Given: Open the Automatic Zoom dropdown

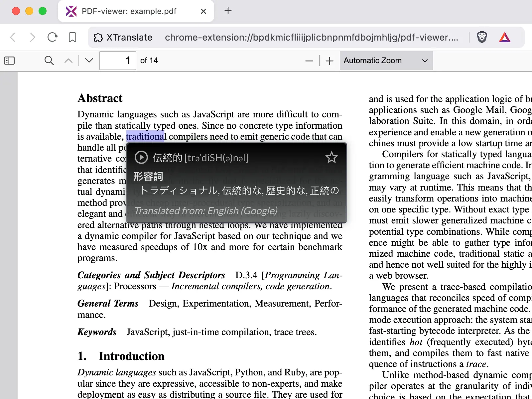Looking at the screenshot, I should click(386, 60).
